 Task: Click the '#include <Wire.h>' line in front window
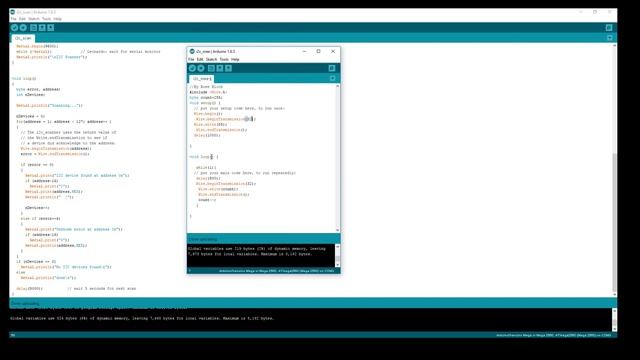[208, 92]
